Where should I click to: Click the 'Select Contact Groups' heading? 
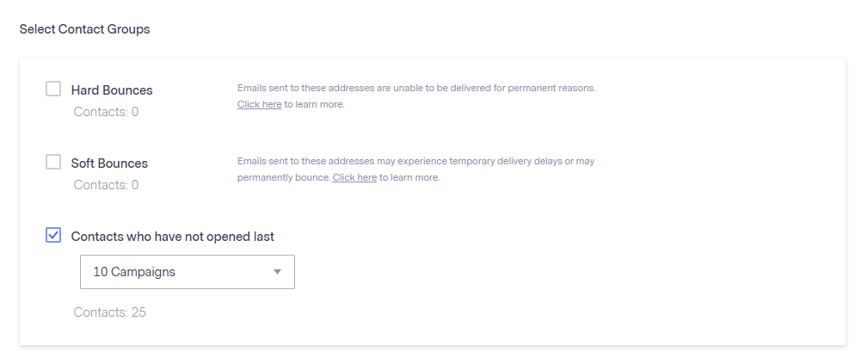pos(84,29)
